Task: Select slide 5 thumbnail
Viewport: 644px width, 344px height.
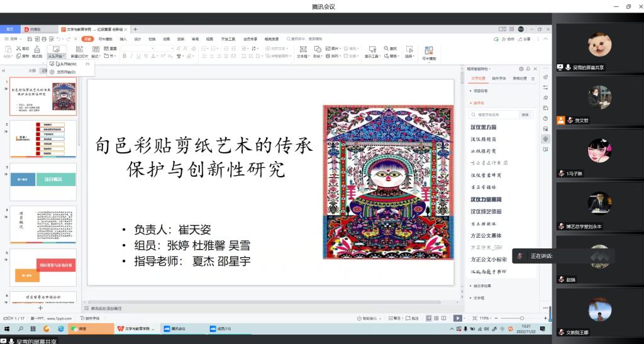Action: click(x=43, y=267)
